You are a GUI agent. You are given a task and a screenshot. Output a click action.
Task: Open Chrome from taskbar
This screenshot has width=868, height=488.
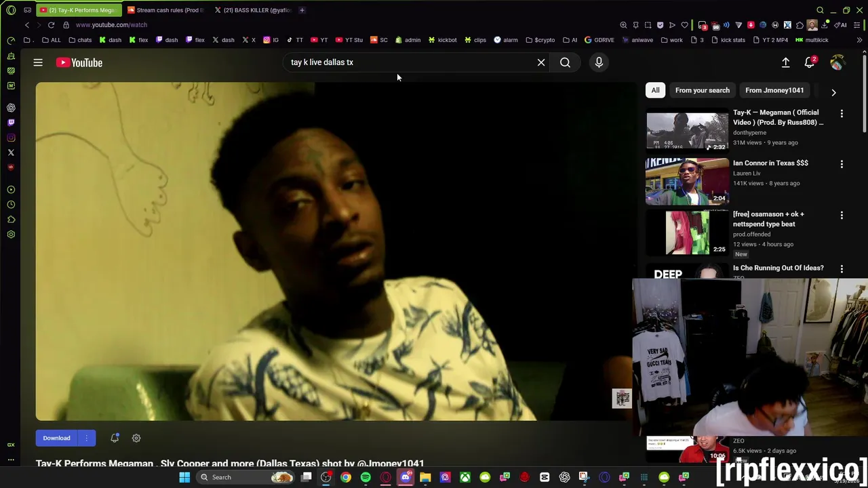[x=346, y=477]
